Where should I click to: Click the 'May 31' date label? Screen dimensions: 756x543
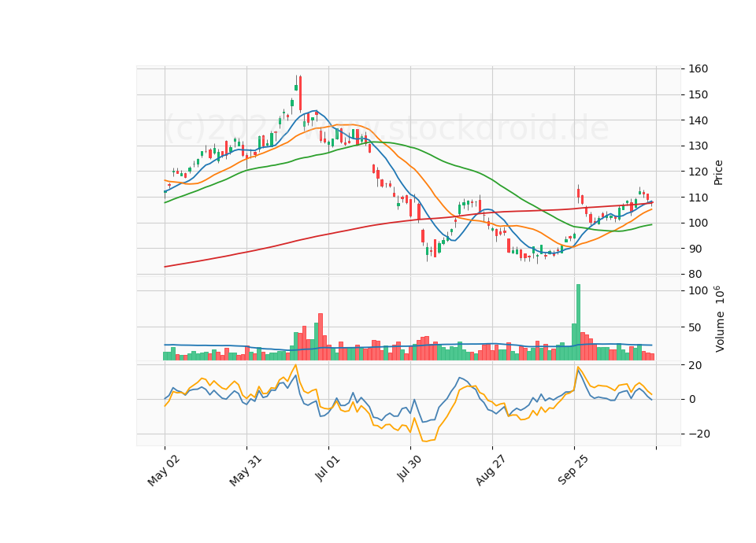tap(246, 471)
